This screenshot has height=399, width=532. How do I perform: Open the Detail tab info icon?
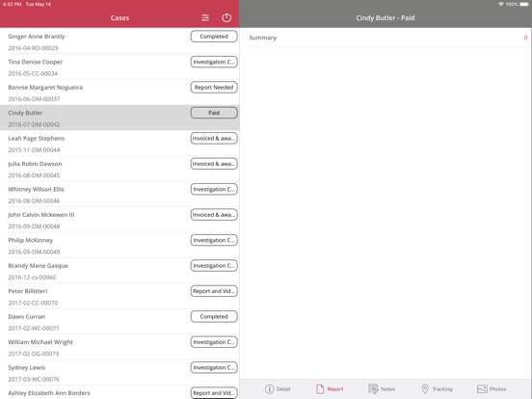coord(270,388)
